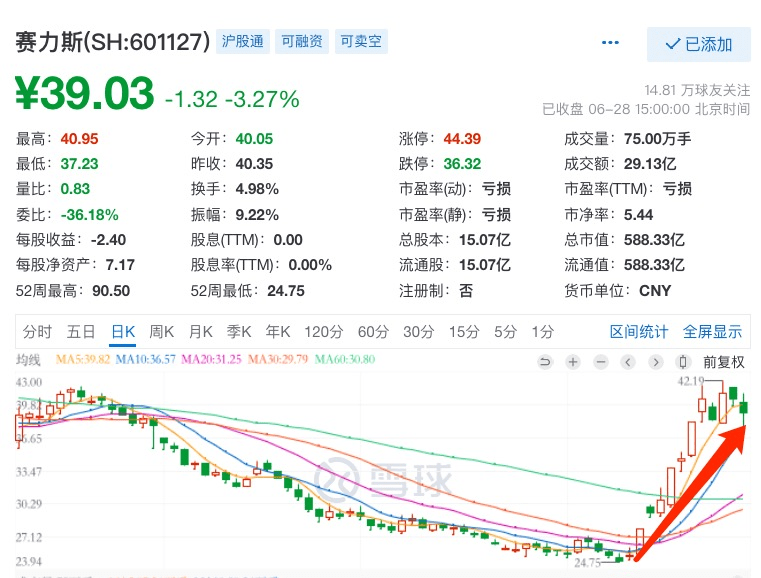Click the stock title 赛力斯(SH:601127)

coord(113,42)
